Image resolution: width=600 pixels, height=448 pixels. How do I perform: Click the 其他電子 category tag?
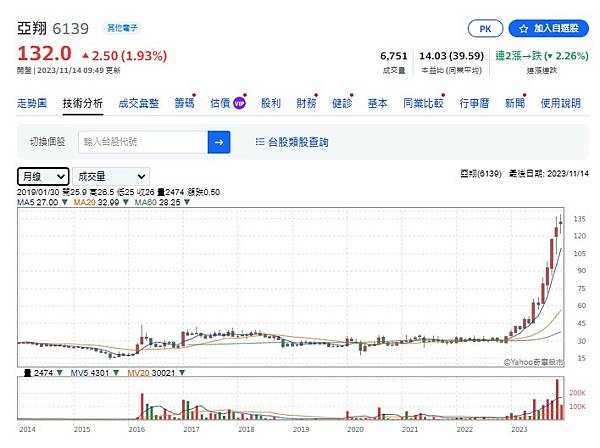122,28
